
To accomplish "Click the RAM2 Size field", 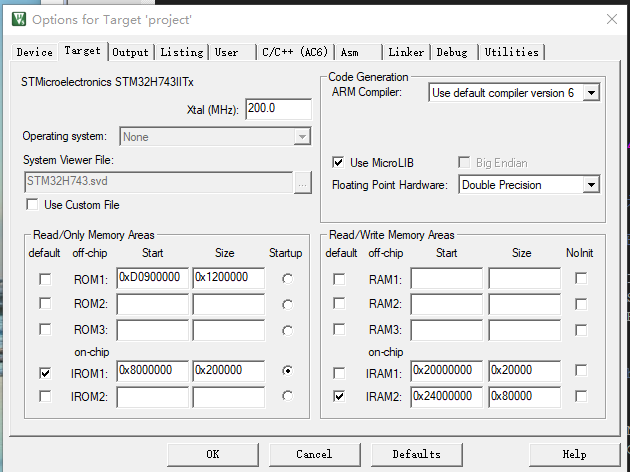I will 524,304.
